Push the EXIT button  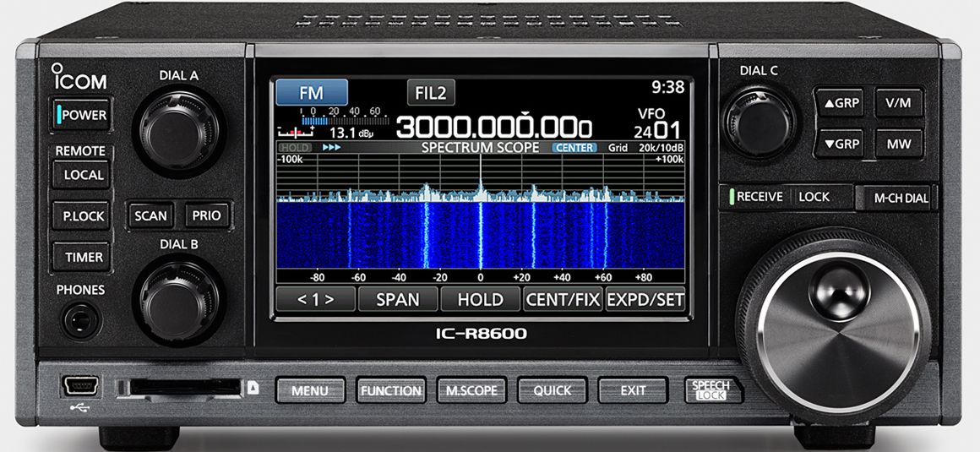(x=633, y=390)
